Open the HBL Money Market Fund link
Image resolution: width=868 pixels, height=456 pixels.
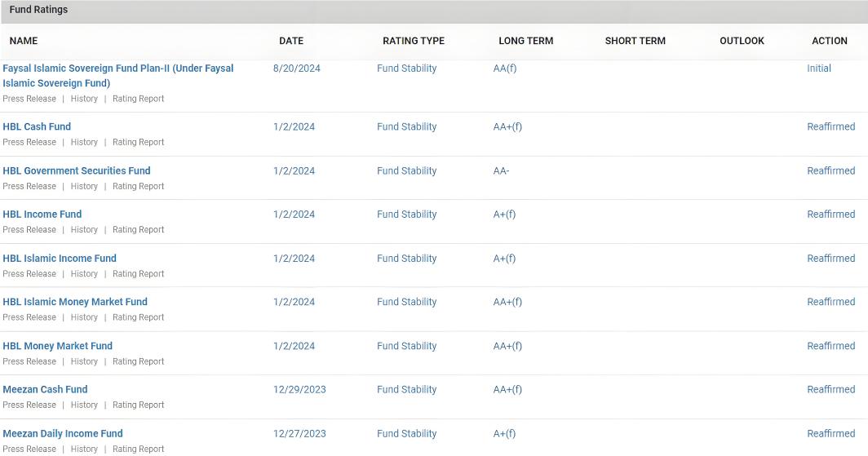click(58, 346)
